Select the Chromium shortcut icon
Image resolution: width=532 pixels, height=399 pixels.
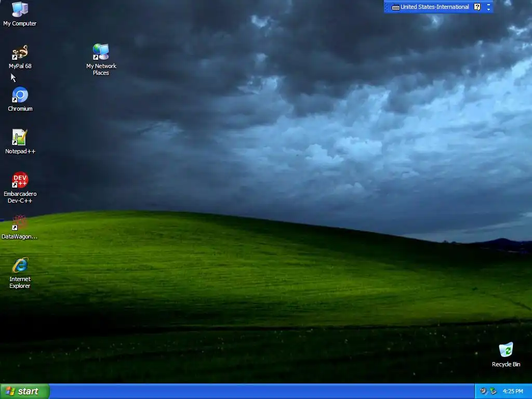point(20,99)
